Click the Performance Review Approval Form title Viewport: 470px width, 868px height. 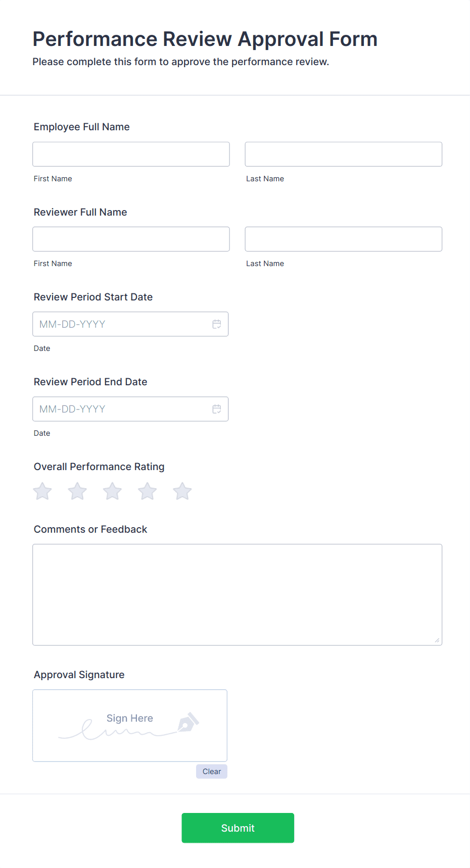point(204,39)
